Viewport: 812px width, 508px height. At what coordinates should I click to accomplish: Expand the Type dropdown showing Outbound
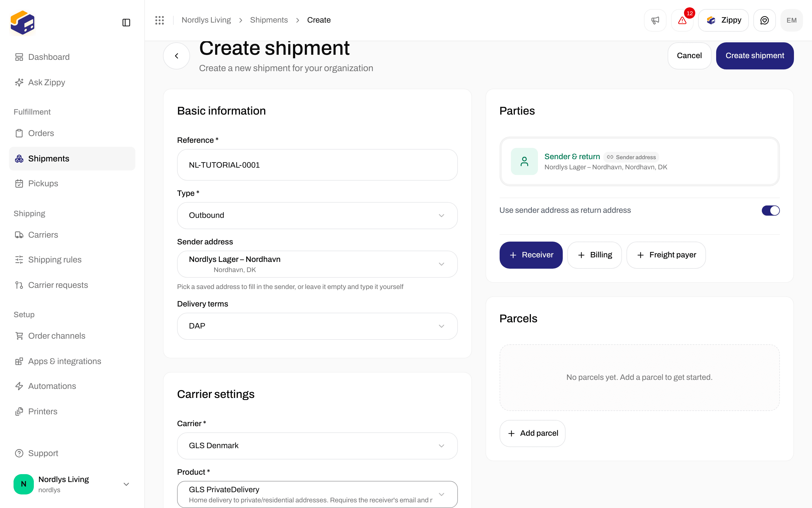click(317, 215)
